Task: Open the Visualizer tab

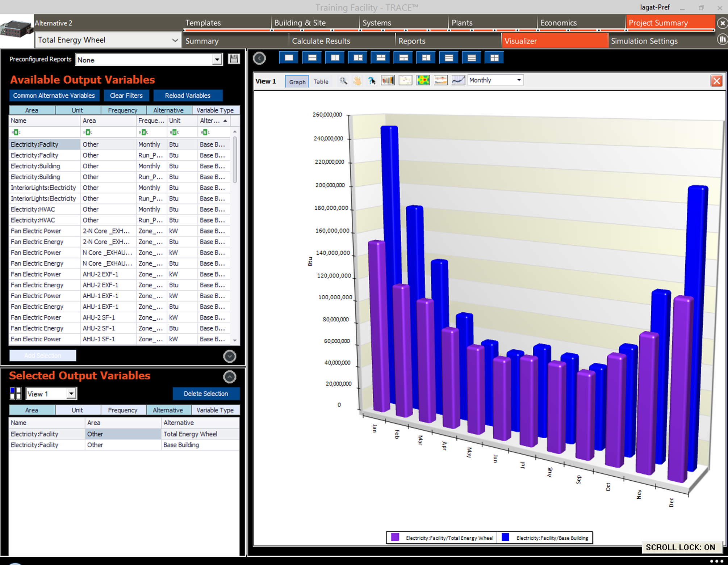Action: pos(521,41)
